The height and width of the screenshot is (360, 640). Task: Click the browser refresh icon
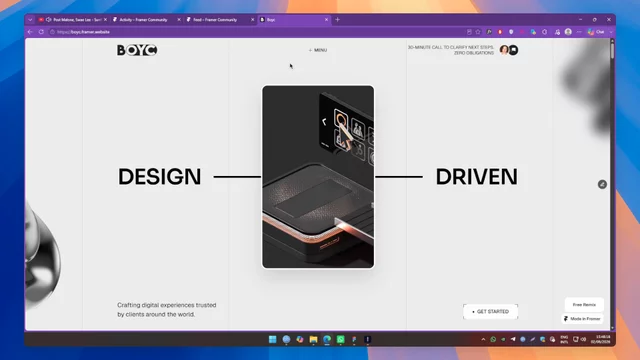coord(41,32)
